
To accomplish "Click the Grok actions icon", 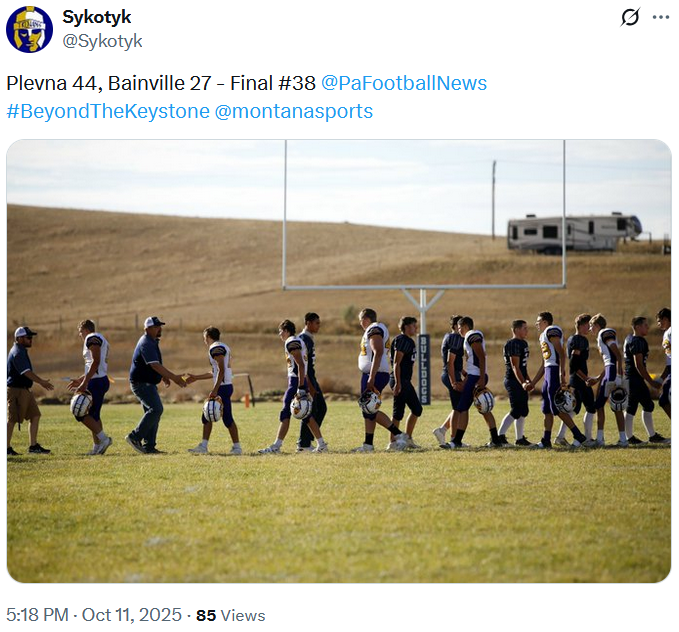I will [630, 17].
